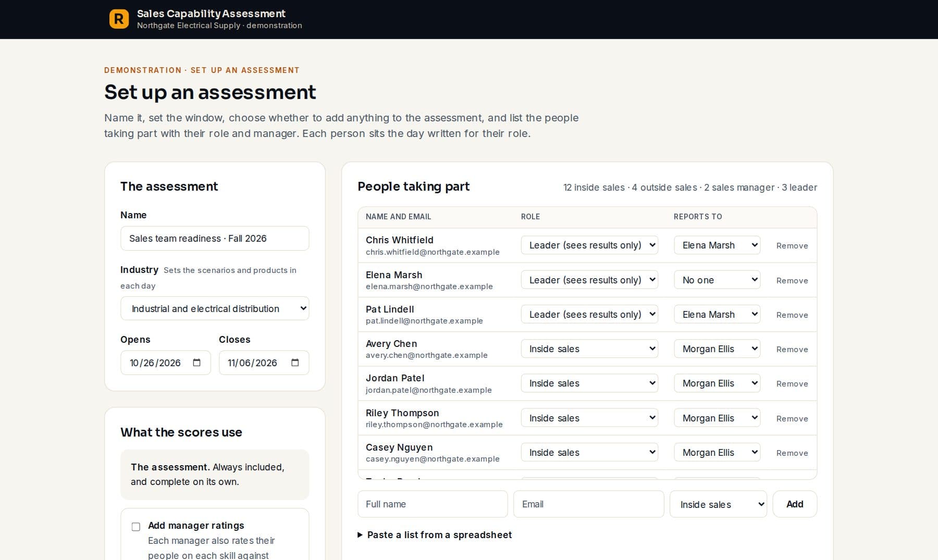The image size is (938, 560).
Task: Click the Sales Capability Assessment title
Action: 211,14
